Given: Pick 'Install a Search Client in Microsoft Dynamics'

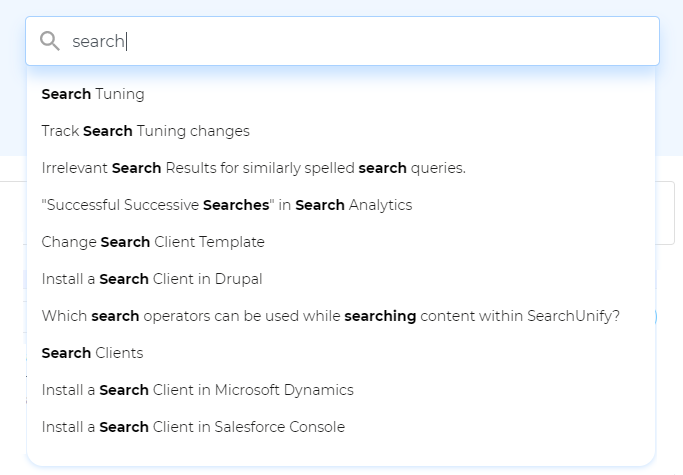Looking at the screenshot, I should pyautogui.click(x=197, y=390).
